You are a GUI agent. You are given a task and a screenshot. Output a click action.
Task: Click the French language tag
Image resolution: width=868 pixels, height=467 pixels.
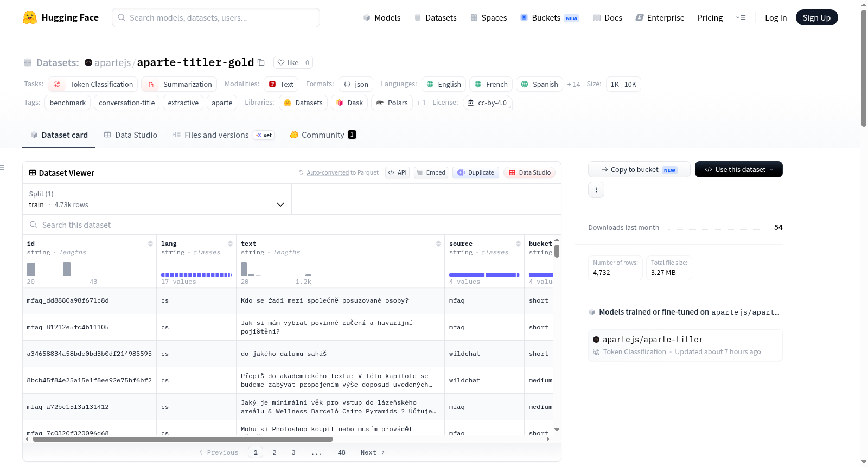pyautogui.click(x=490, y=84)
